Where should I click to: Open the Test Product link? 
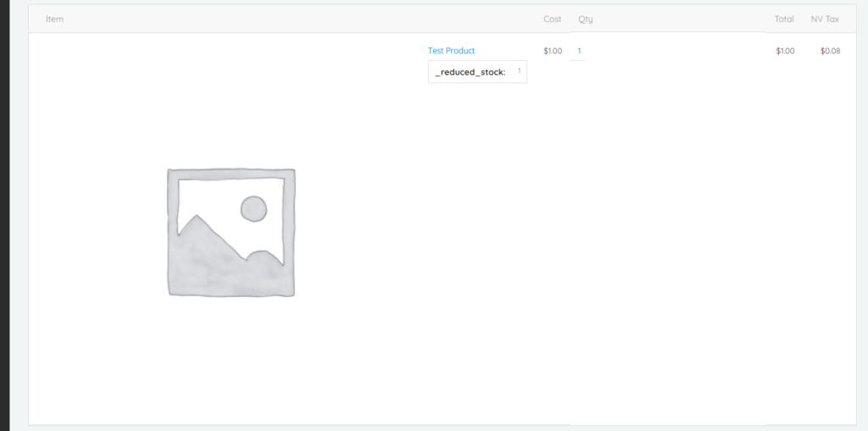click(x=451, y=51)
